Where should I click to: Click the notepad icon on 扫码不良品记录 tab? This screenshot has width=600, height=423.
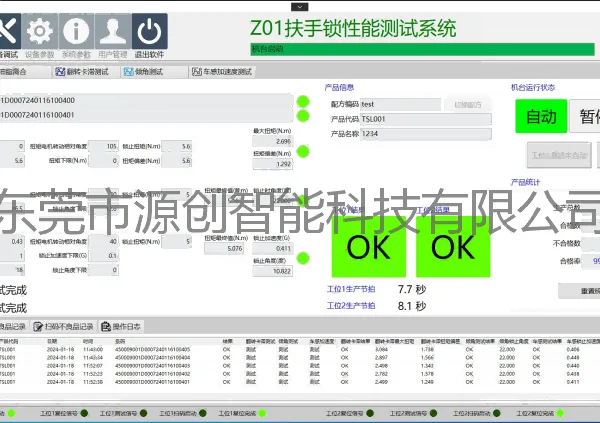pos(38,327)
